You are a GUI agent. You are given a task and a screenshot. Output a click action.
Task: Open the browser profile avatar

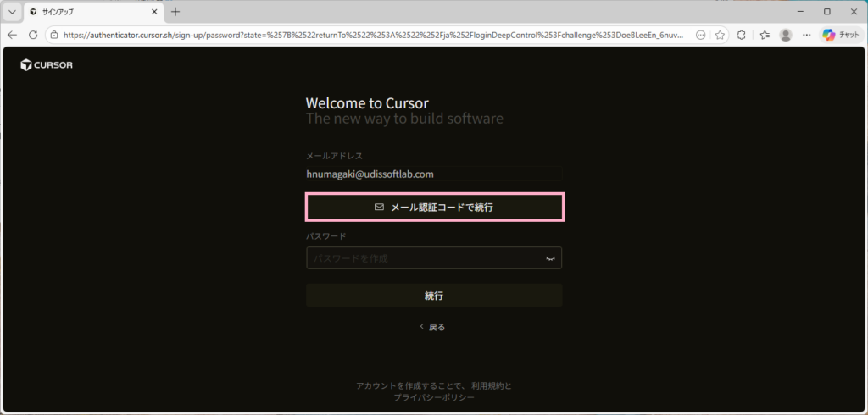tap(786, 35)
